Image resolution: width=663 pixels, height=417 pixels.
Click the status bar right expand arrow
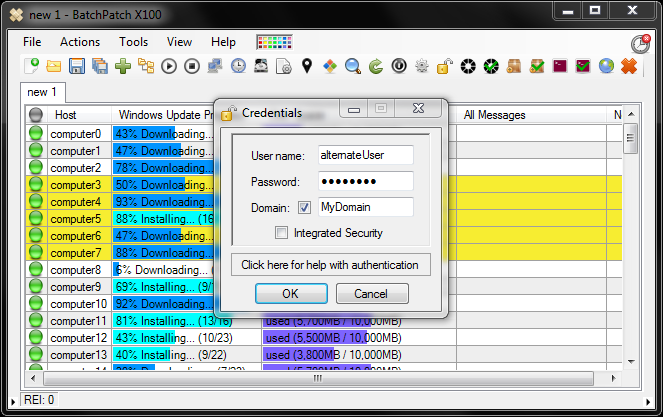pyautogui.click(x=648, y=401)
